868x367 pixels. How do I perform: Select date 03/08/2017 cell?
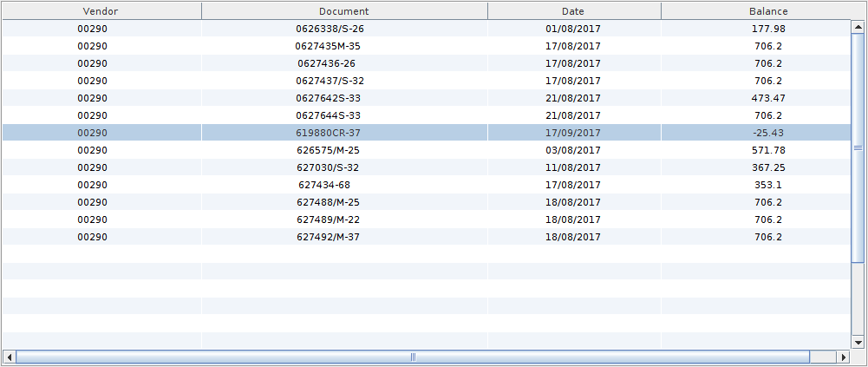(572, 150)
